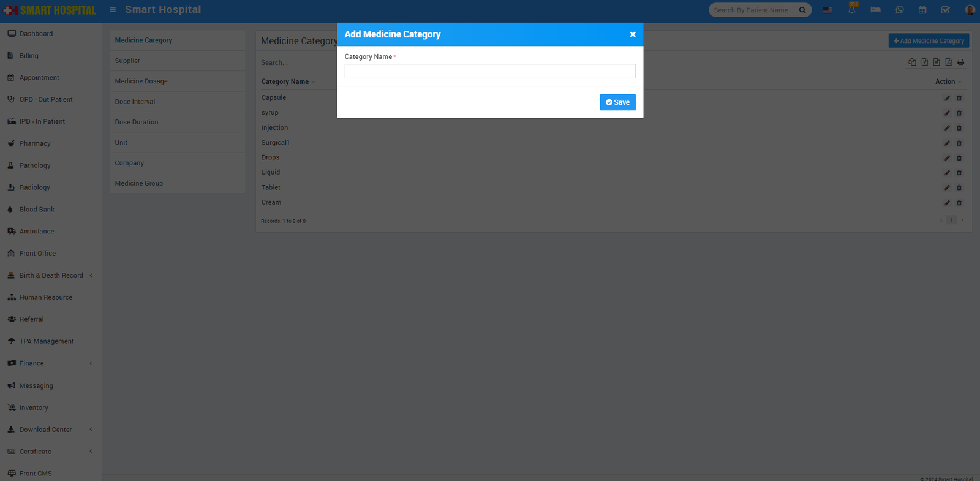Open the bed status icon

pyautogui.click(x=875, y=10)
